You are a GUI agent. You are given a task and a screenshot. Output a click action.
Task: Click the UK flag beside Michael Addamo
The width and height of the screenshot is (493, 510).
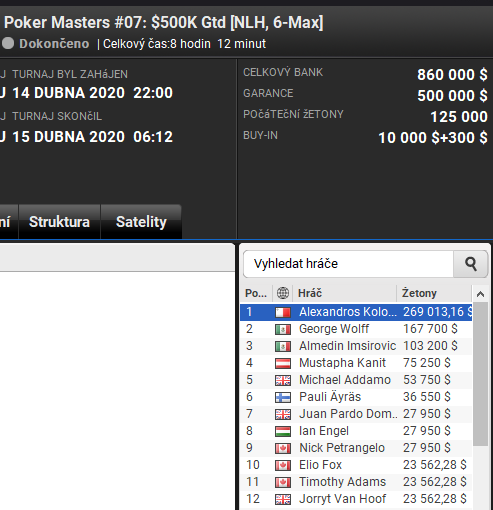(283, 380)
